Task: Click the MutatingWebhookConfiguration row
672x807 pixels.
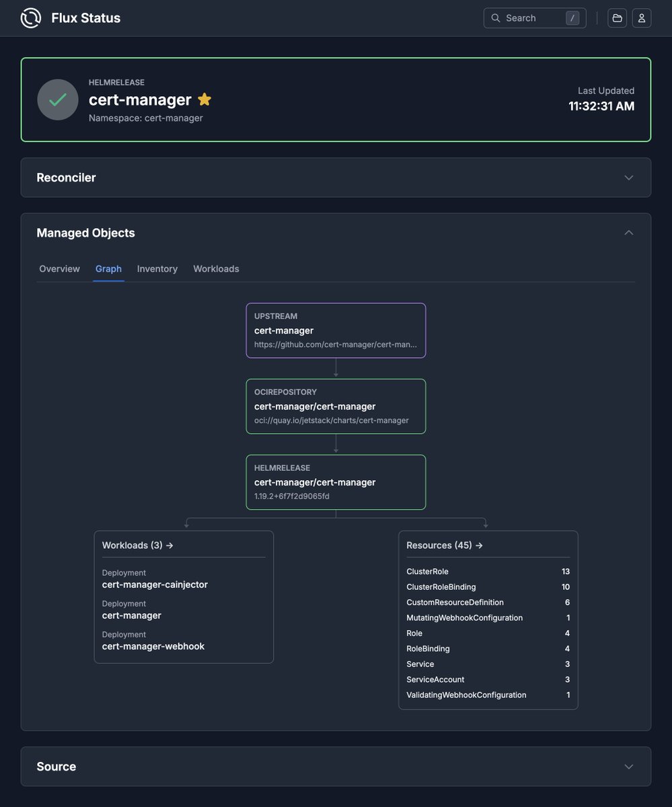Action: [x=488, y=618]
